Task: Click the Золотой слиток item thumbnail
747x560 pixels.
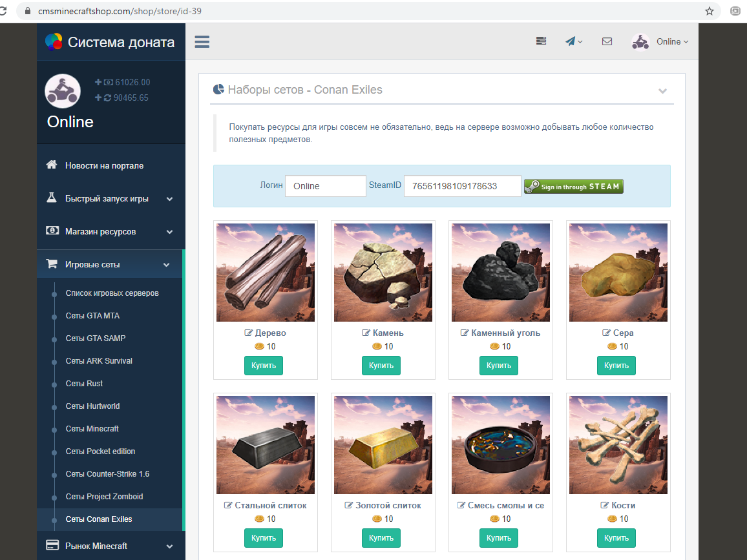Action: coord(383,446)
